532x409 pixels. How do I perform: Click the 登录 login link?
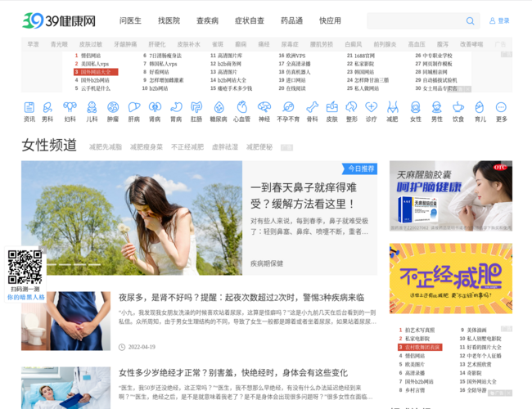pos(499,20)
